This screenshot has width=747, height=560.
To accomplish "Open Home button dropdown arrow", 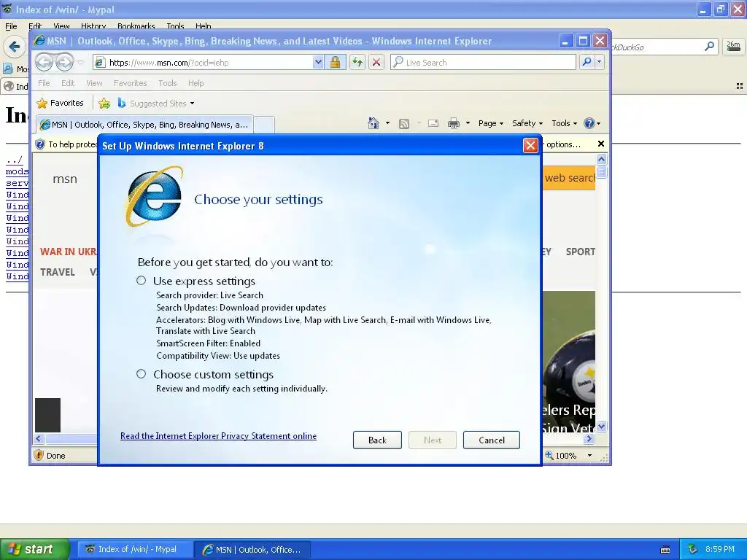I will tap(387, 123).
